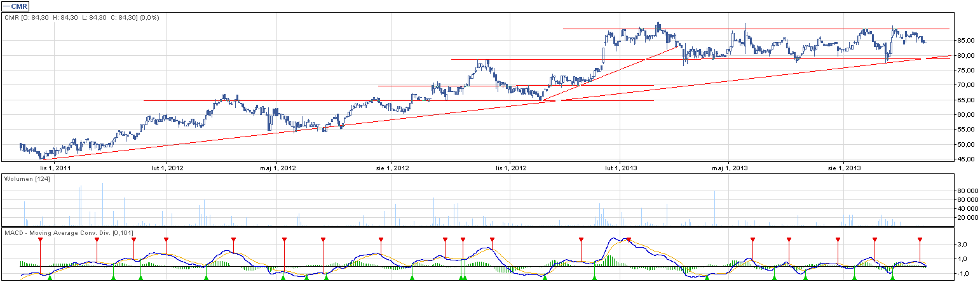
Task: Click the -1,0 MACD axis label
Action: (x=962, y=274)
